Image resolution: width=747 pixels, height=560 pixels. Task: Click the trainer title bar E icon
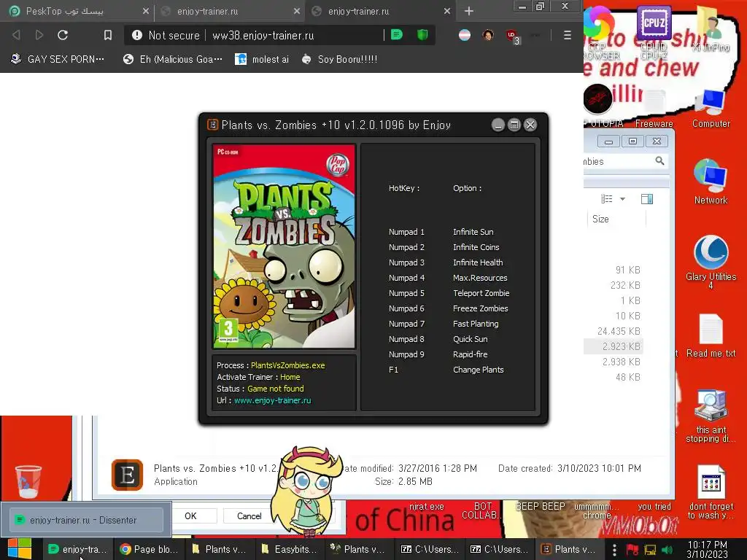(212, 125)
